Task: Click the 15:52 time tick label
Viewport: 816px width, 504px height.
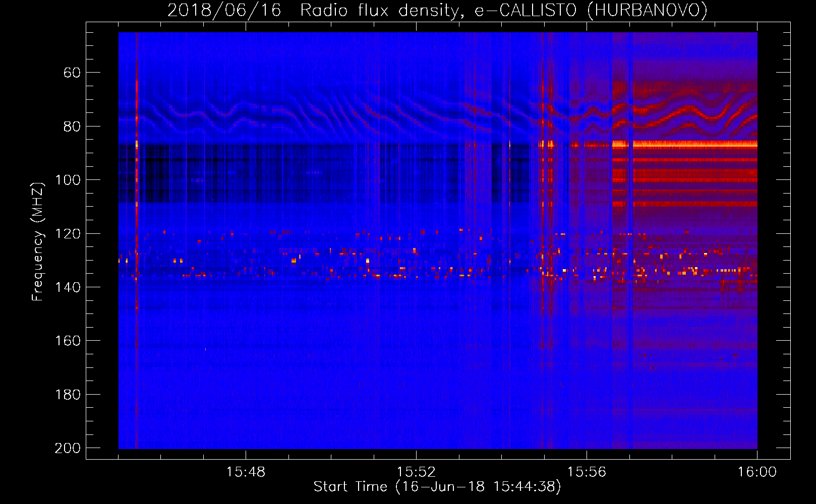Action: [x=416, y=472]
